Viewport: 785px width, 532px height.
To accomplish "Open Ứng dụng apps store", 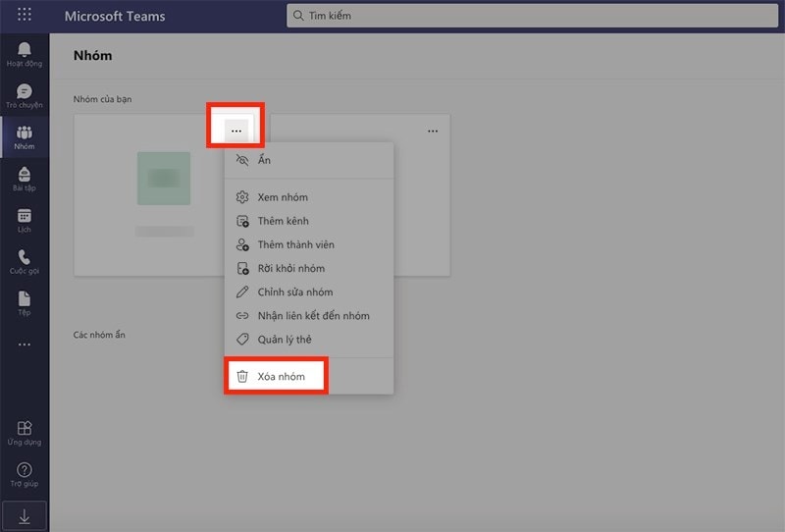I will pos(25,433).
